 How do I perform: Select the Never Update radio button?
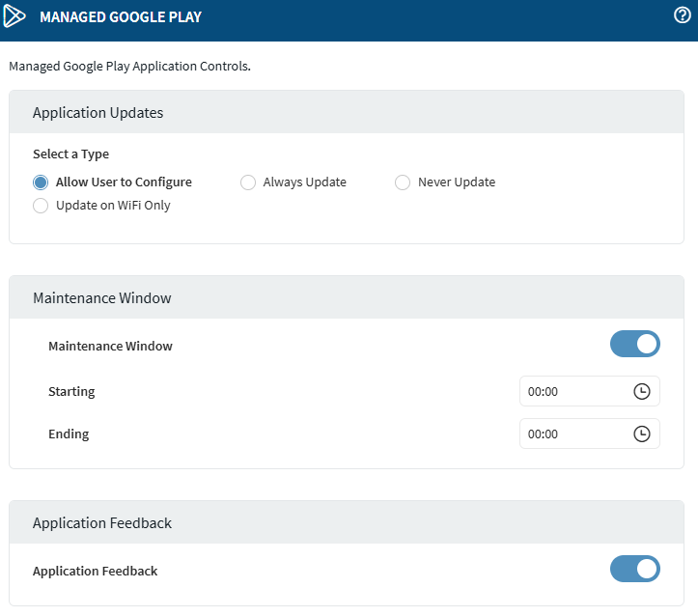pos(403,182)
